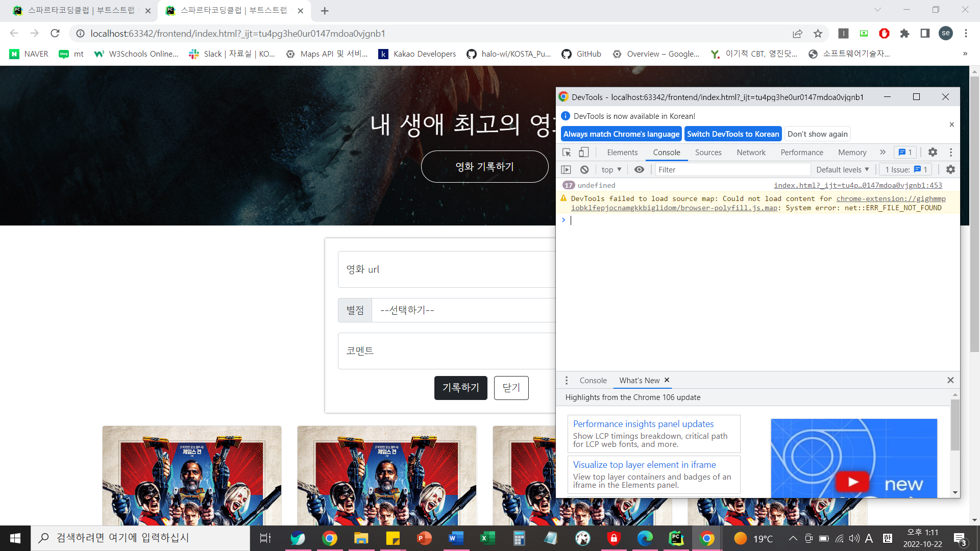Open the DevTools customize kebab menu
Screen dimensions: 980x551
pyautogui.click(x=950, y=152)
